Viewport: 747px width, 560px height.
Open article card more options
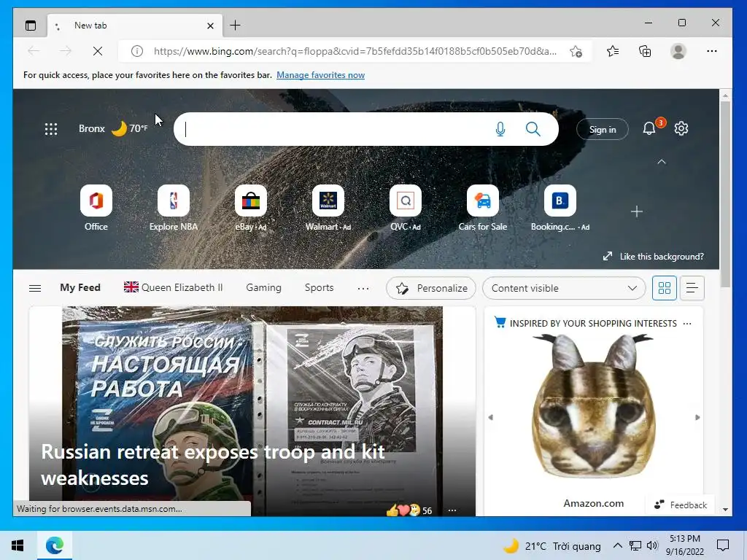(x=452, y=510)
